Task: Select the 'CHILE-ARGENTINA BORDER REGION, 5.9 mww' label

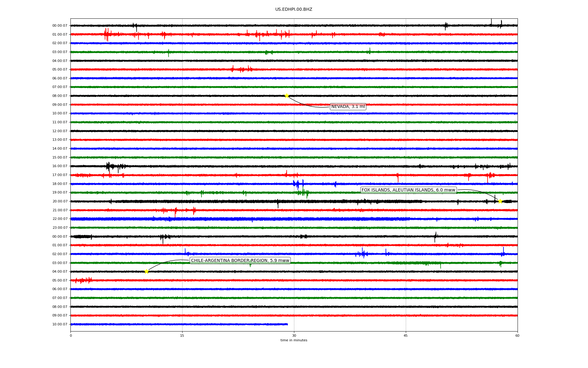Action: click(240, 261)
